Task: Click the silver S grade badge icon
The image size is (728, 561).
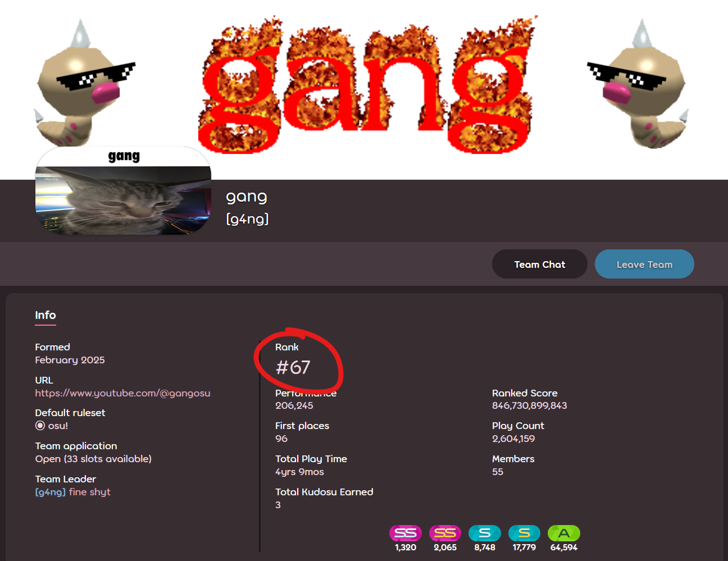Action: 484,533
